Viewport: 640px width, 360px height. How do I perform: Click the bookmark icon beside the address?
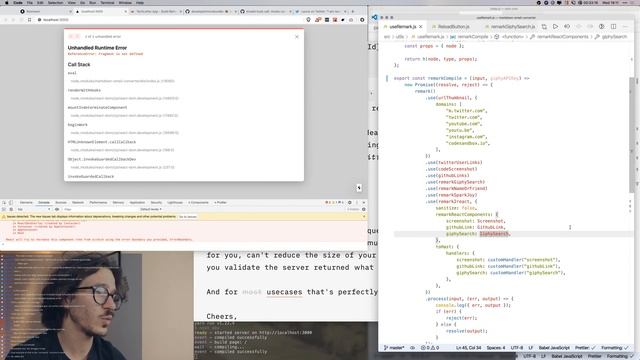click(x=29, y=20)
